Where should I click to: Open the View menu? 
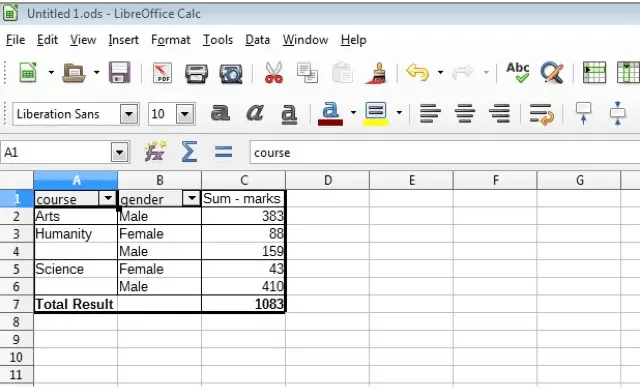pos(83,40)
